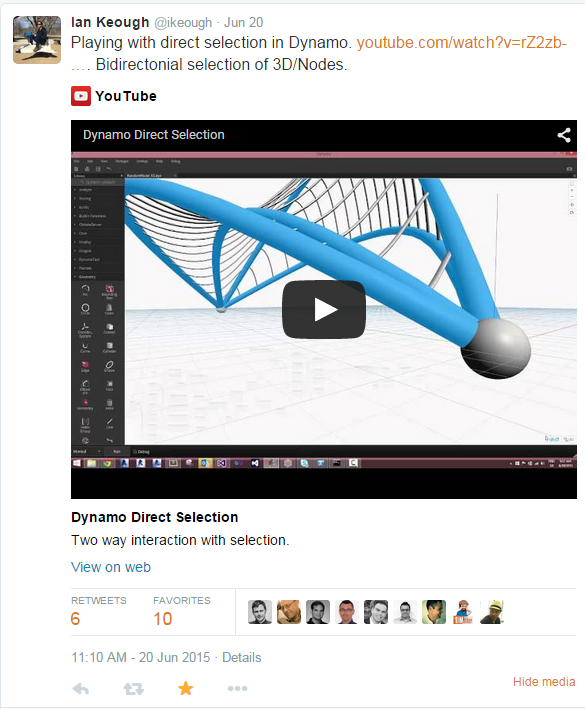Open the more options ellipsis
Screen dimensions: 585x709
pos(237,688)
